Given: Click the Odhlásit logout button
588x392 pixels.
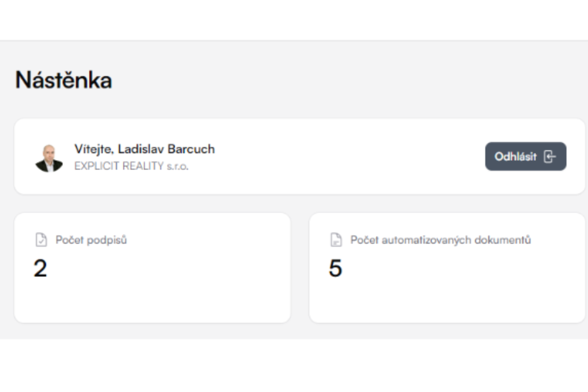Looking at the screenshot, I should 525,156.
